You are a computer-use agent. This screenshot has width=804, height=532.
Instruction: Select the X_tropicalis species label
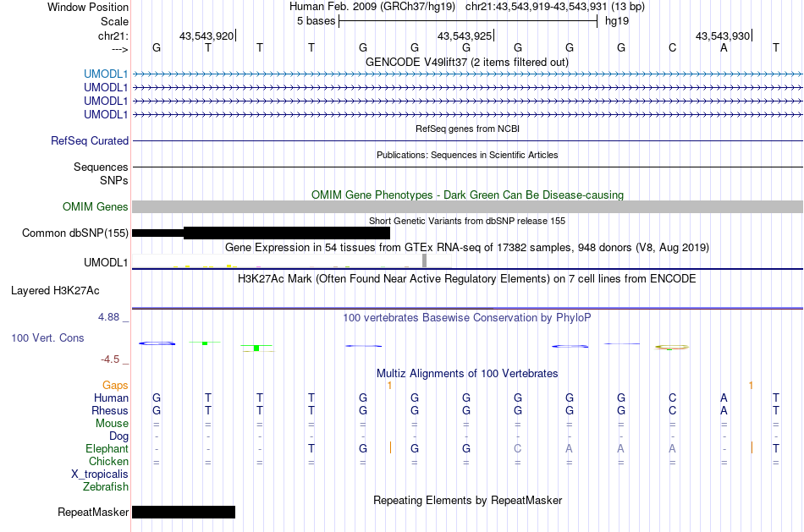coord(100,474)
